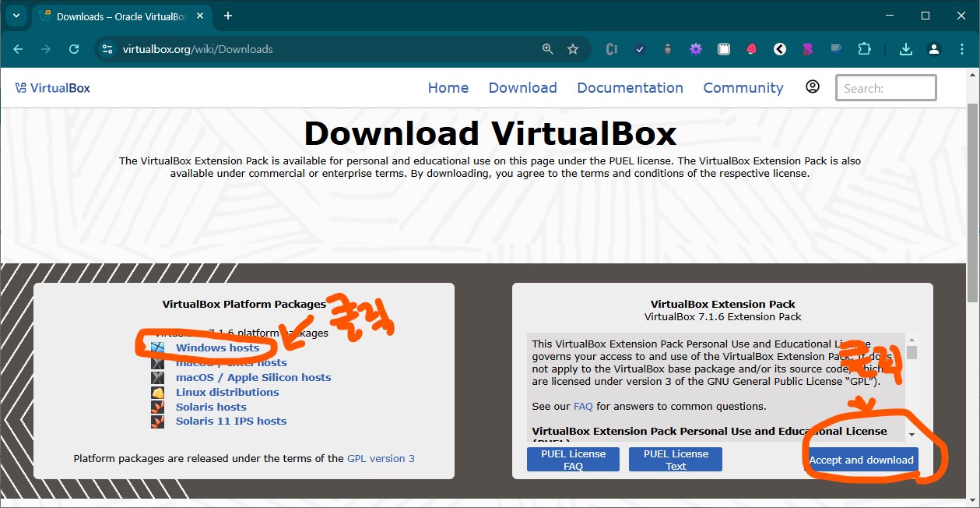
Task: Open the gray C extension icon
Action: [612, 49]
